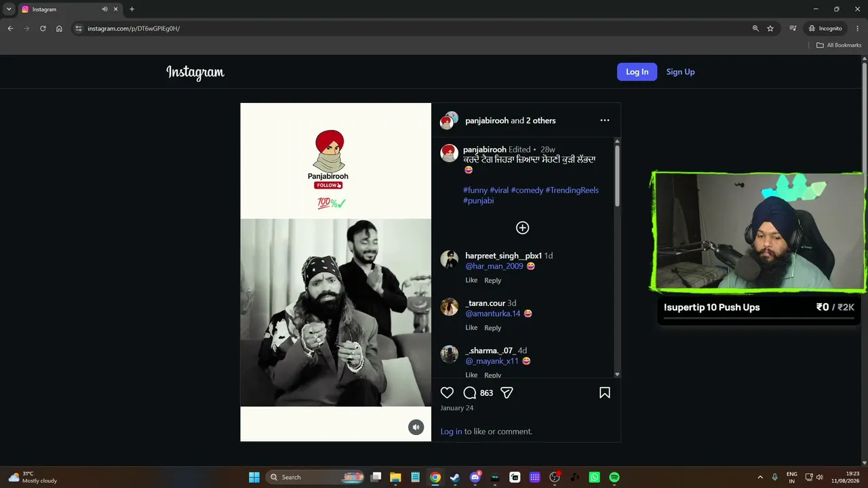Reply to harpreet_singh__pbx1's comment
This screenshot has height=488, width=868.
492,281
